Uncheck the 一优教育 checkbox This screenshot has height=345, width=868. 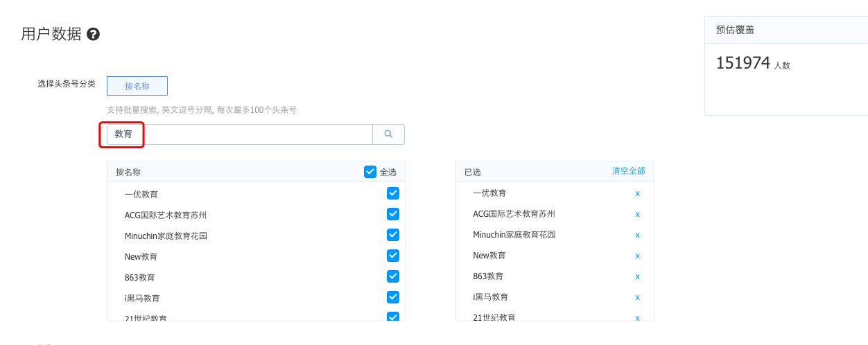393,193
